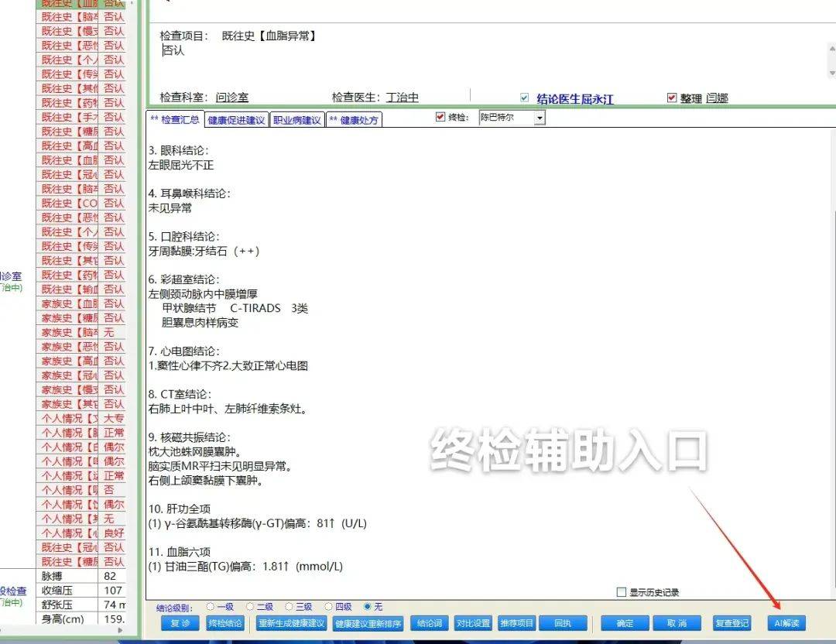The width and height of the screenshot is (836, 644).
Task: Click 重新生成健康建议
Action: coord(290,623)
